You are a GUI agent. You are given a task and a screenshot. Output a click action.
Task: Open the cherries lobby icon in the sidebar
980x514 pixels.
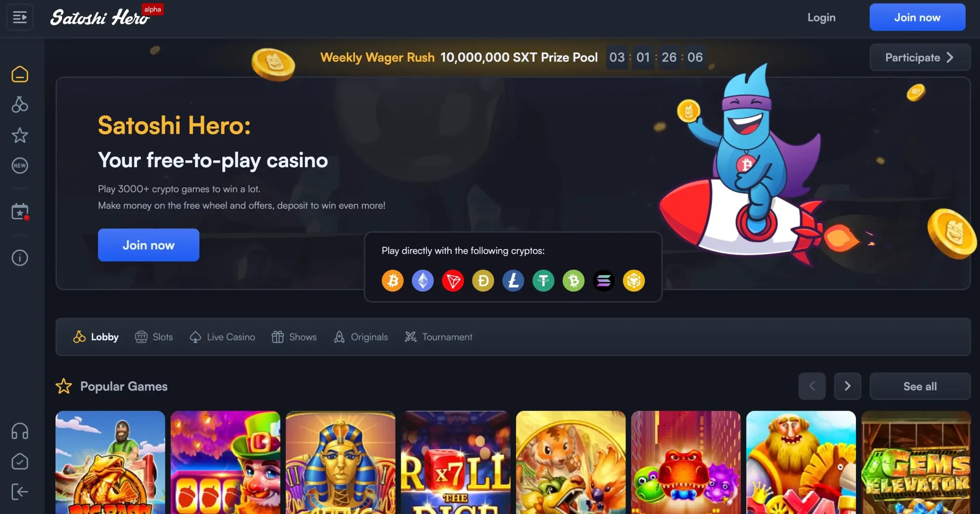(x=20, y=104)
